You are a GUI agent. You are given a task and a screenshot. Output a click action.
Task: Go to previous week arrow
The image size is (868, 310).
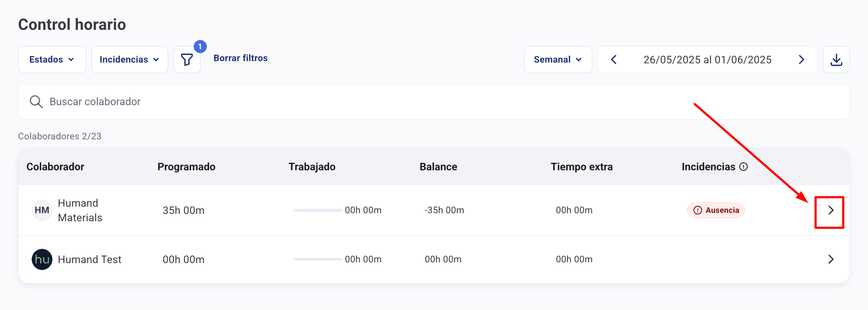point(614,60)
